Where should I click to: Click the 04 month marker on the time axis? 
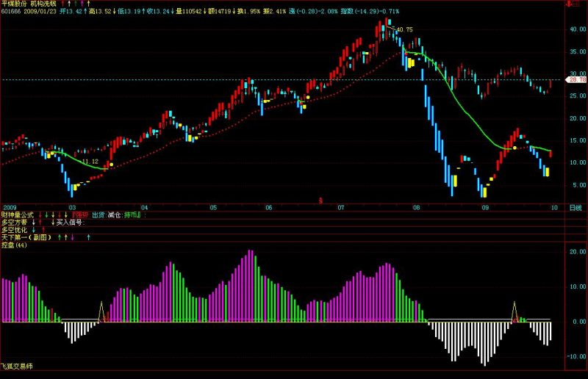click(x=144, y=208)
